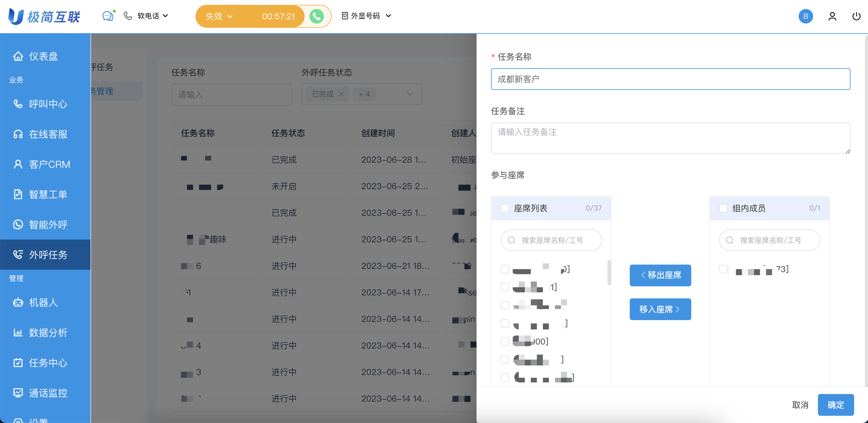Image resolution: width=868 pixels, height=423 pixels.
Task: Click the 任务备注 textarea
Action: (670, 138)
